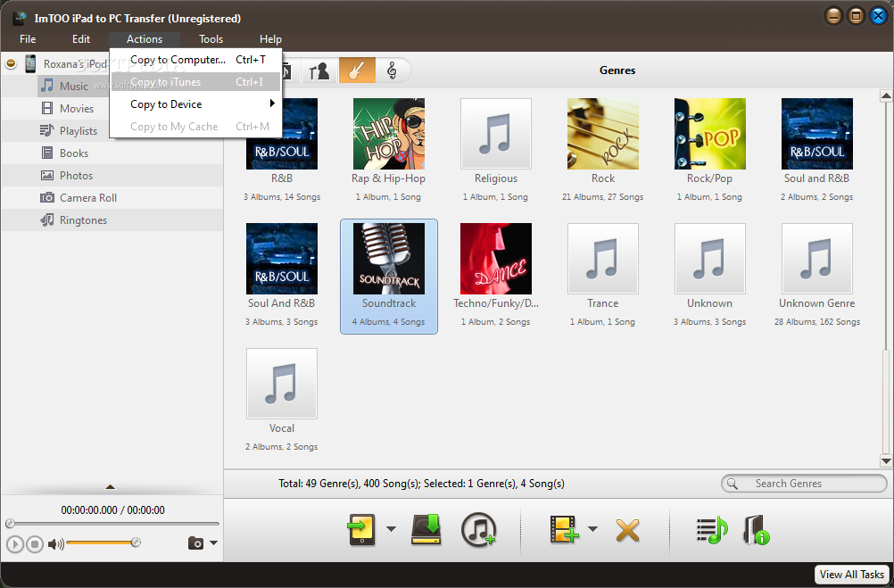
Task: Open the copy to device dropdown arrow
Action: [391, 529]
